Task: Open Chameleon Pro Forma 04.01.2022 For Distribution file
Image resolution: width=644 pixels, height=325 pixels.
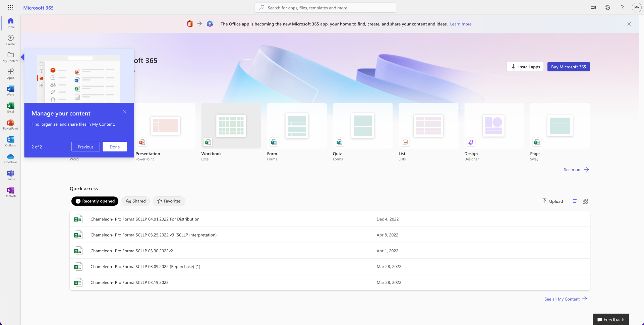Action: pyautogui.click(x=330, y=219)
